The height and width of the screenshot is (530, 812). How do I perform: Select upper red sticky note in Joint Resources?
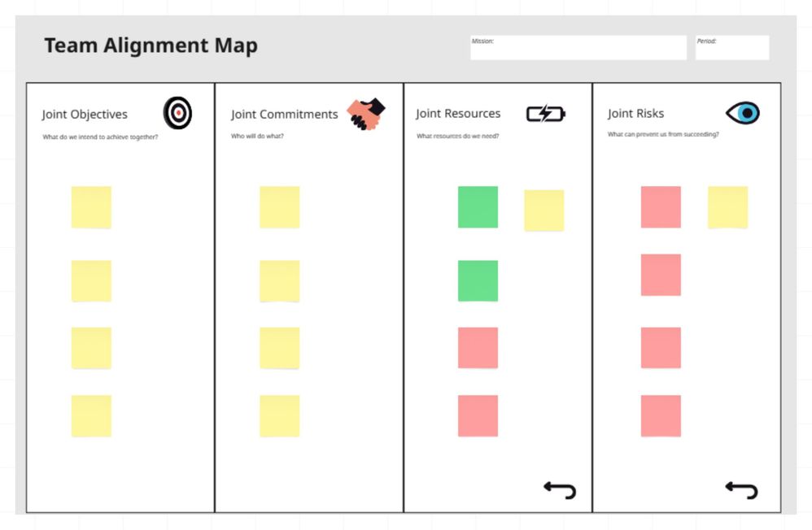(478, 348)
